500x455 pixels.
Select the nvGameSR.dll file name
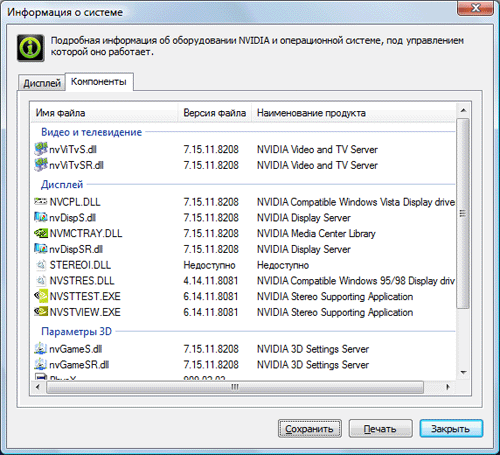coord(79,364)
